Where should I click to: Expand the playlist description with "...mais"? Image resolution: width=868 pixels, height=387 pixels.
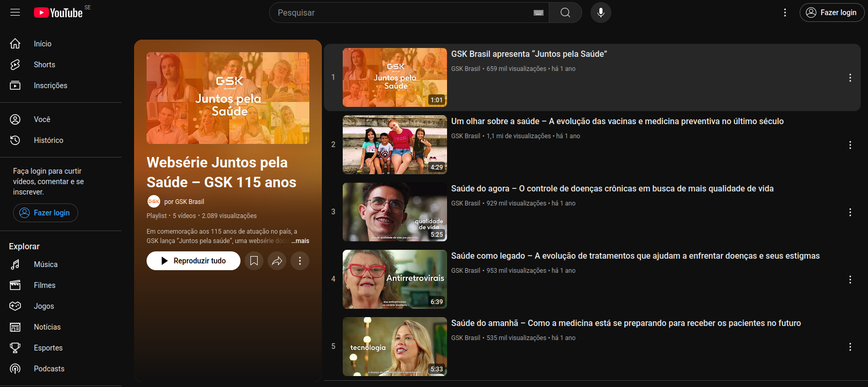[300, 241]
